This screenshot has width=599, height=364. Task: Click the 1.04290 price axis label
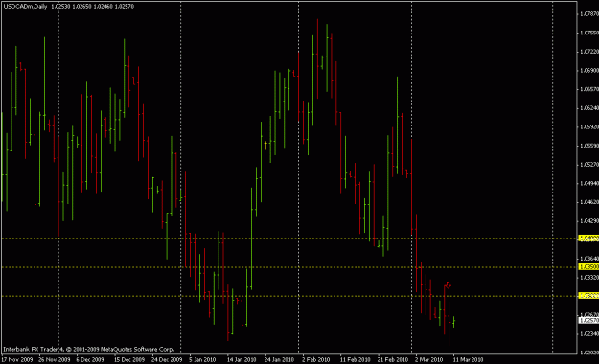pyautogui.click(x=589, y=220)
